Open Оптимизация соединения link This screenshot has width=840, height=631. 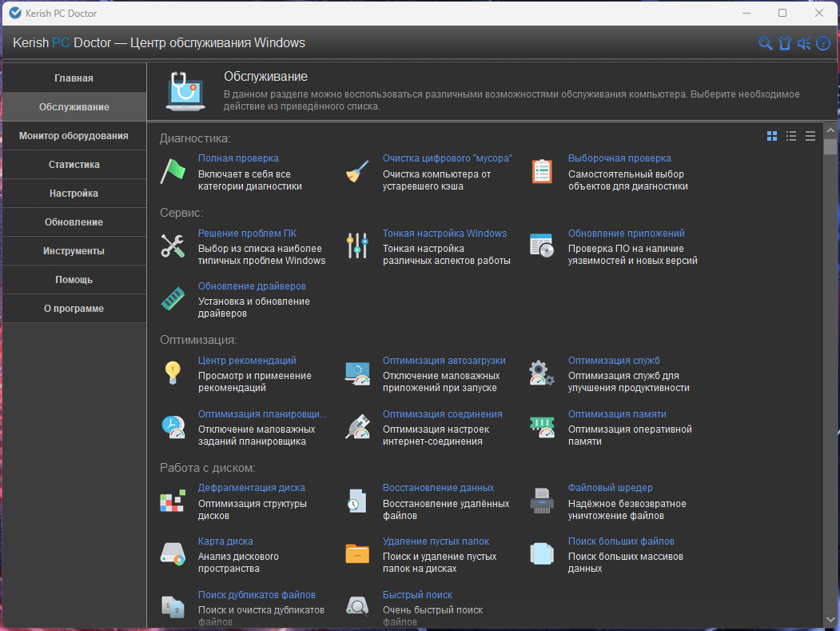[443, 414]
